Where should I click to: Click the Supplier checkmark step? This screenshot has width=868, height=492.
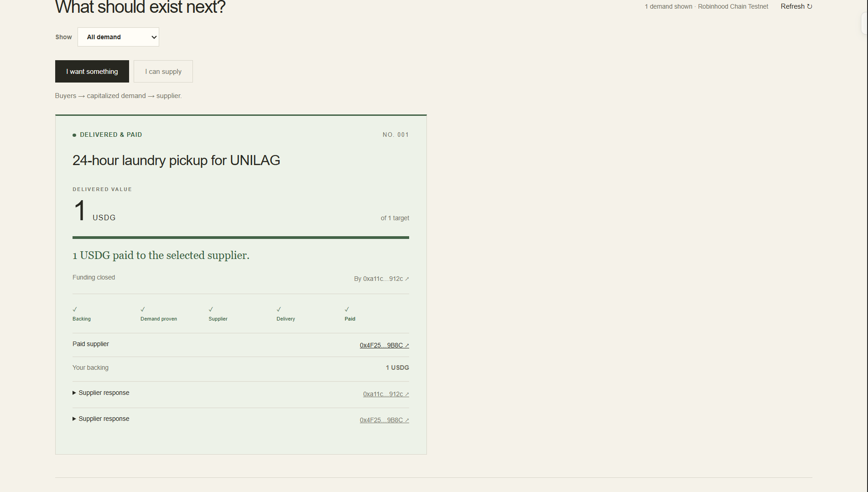point(218,314)
